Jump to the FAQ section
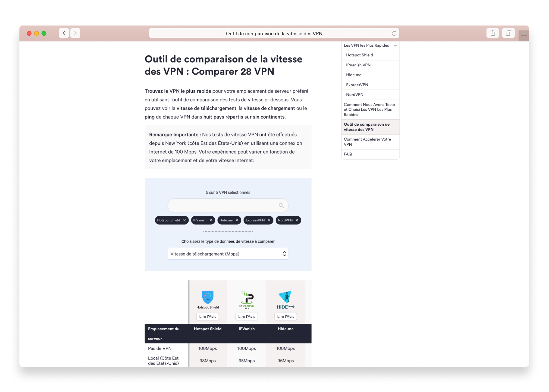This screenshot has width=549, height=392. coord(370,154)
